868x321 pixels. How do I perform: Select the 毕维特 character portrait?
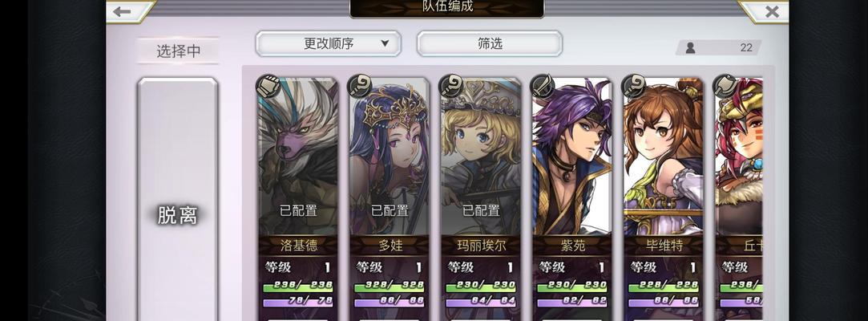click(663, 156)
